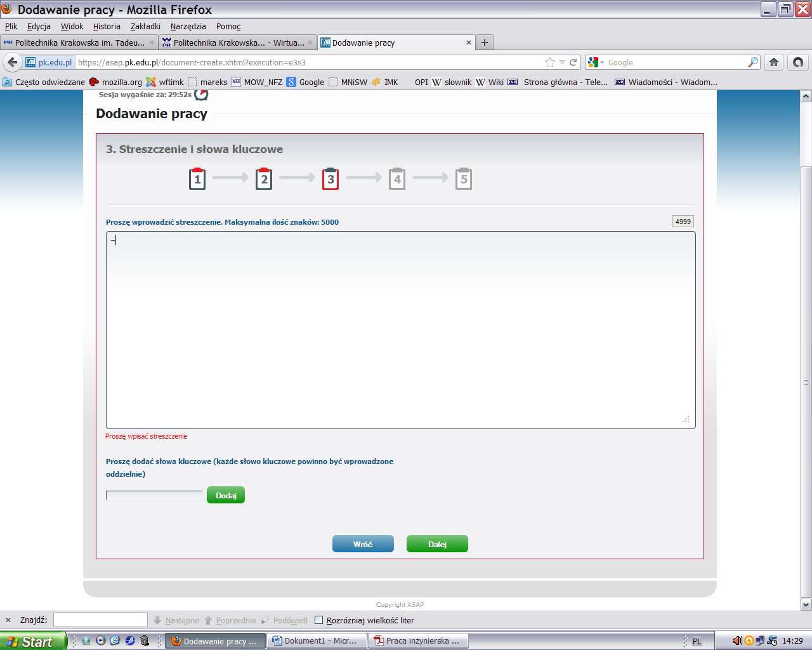Image resolution: width=812 pixels, height=650 pixels.
Task: Open the Zakładki menu
Action: point(145,26)
